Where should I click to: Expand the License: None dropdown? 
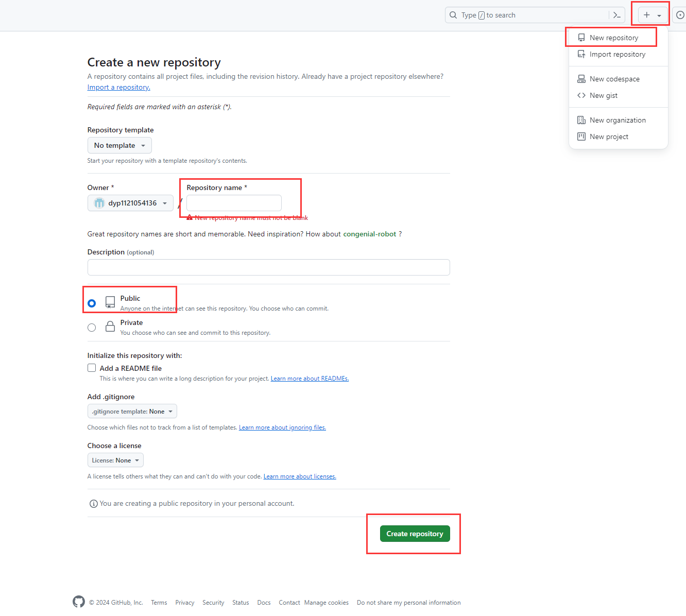coord(115,460)
